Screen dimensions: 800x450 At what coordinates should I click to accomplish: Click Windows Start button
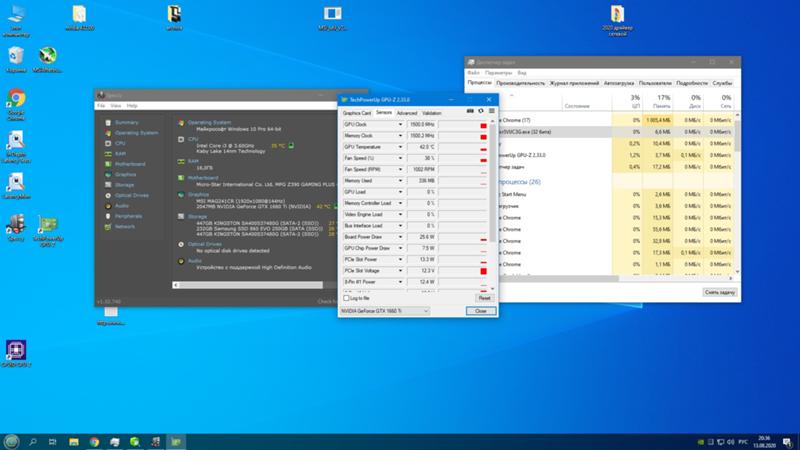pos(11,442)
